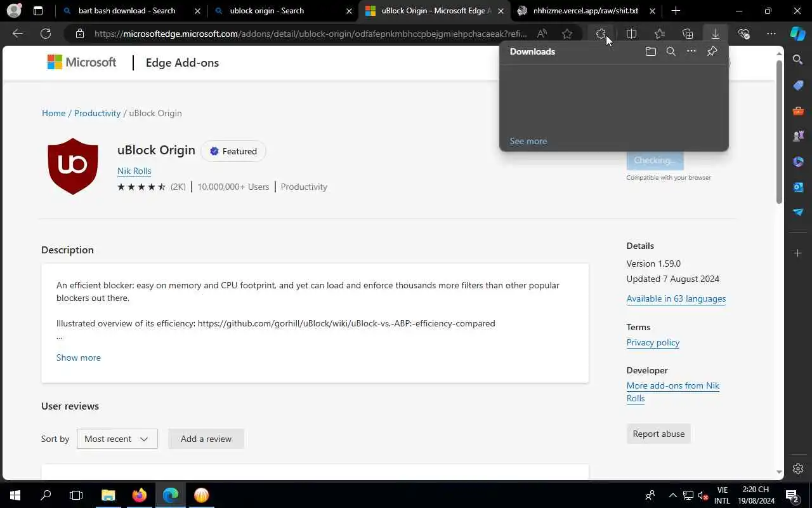Customize sidebar with plus icon

coord(798,253)
